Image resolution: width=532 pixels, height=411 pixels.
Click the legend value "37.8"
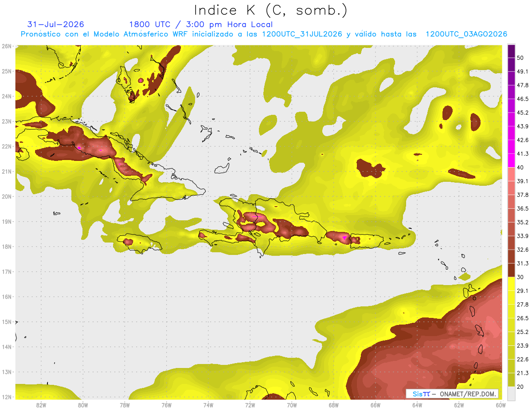pos(523,195)
